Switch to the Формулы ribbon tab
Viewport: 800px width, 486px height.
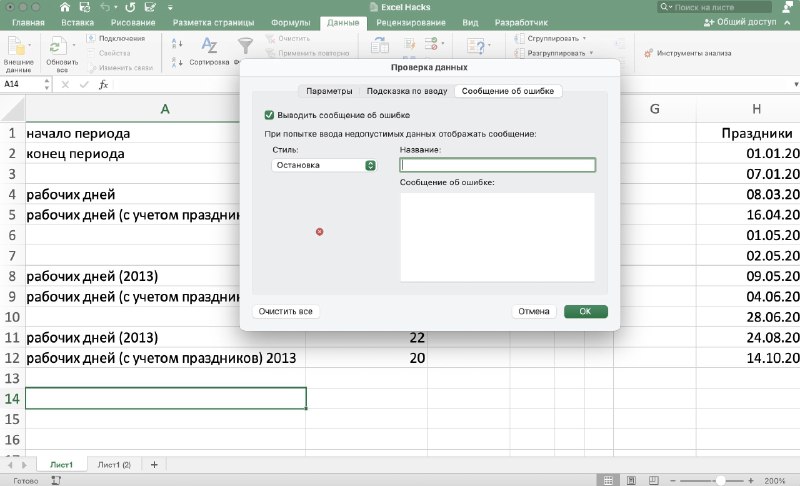tap(290, 22)
